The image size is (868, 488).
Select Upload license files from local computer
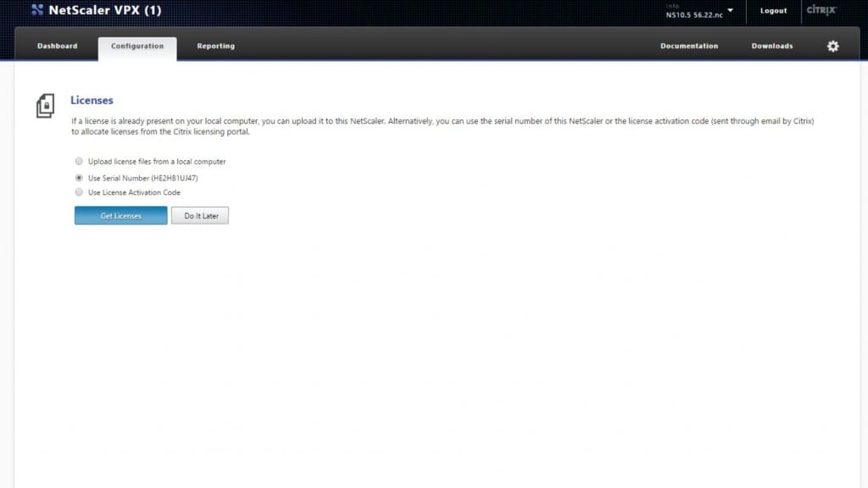pos(79,161)
